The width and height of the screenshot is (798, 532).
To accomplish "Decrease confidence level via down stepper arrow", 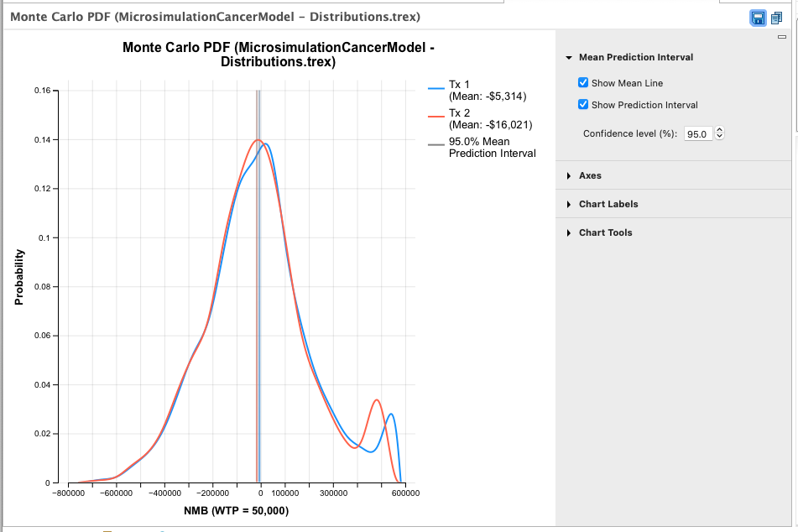I will click(x=719, y=137).
